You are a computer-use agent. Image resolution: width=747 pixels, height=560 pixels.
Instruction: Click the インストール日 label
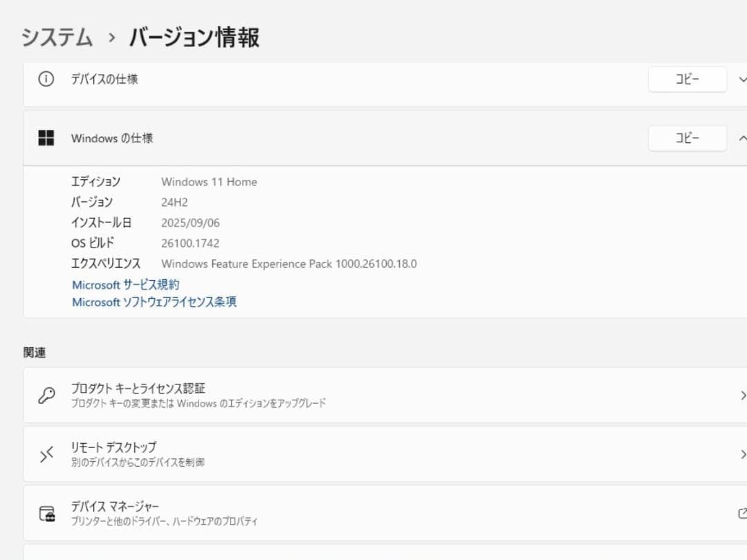[x=101, y=223]
